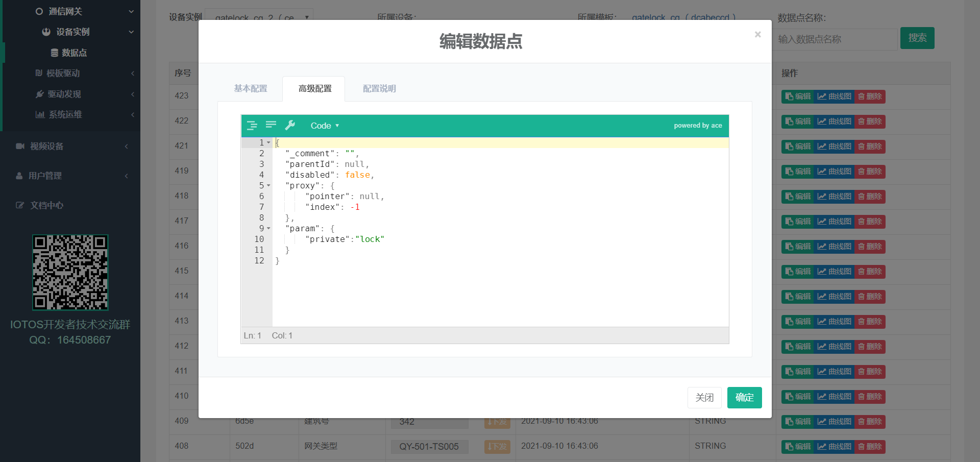Click the compact JSON icon in editor toolbar
Image resolution: width=980 pixels, height=462 pixels.
(271, 126)
